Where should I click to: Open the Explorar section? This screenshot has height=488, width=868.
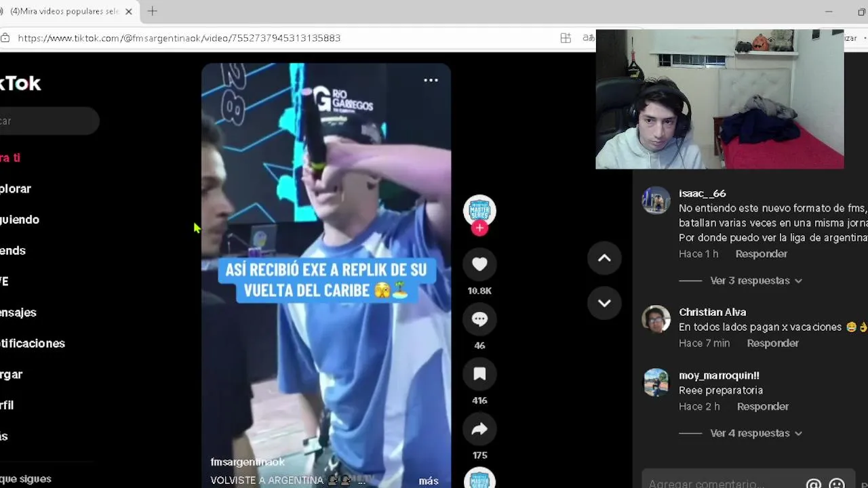(16, 188)
